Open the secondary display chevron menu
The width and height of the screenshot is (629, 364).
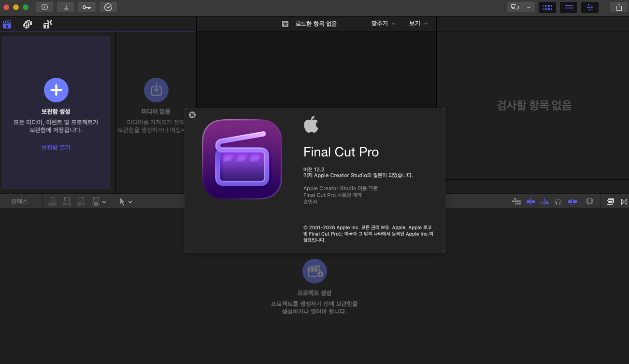click(x=529, y=7)
